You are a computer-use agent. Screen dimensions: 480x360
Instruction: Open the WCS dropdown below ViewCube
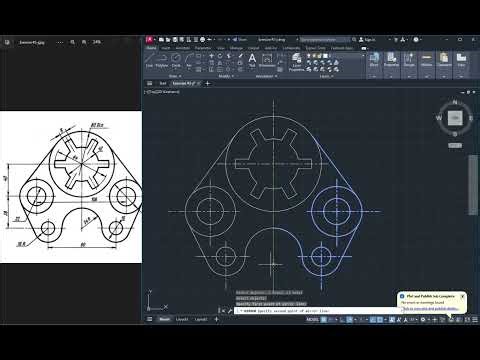click(455, 145)
